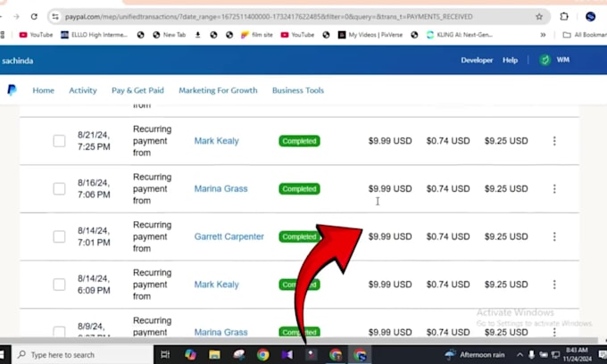Open the Afternoon rain weather widget
This screenshot has height=364, width=607.
tap(475, 355)
